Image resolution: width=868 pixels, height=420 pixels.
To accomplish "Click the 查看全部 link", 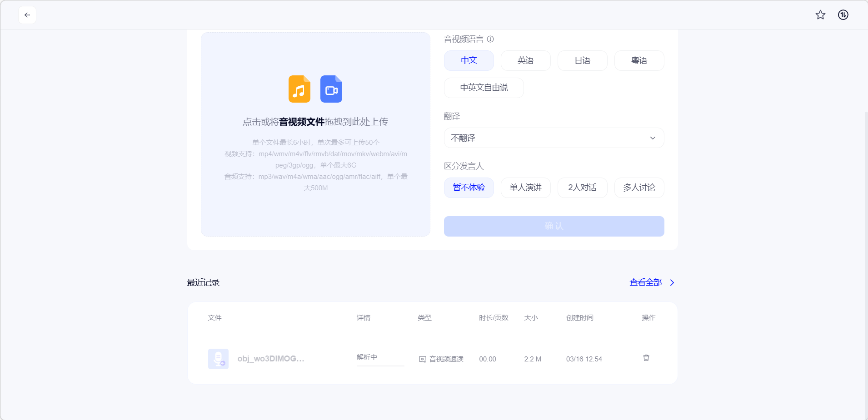I will [x=645, y=282].
